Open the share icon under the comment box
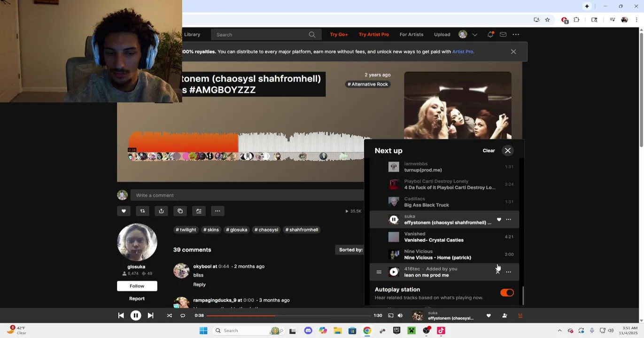644x338 pixels. (x=161, y=211)
